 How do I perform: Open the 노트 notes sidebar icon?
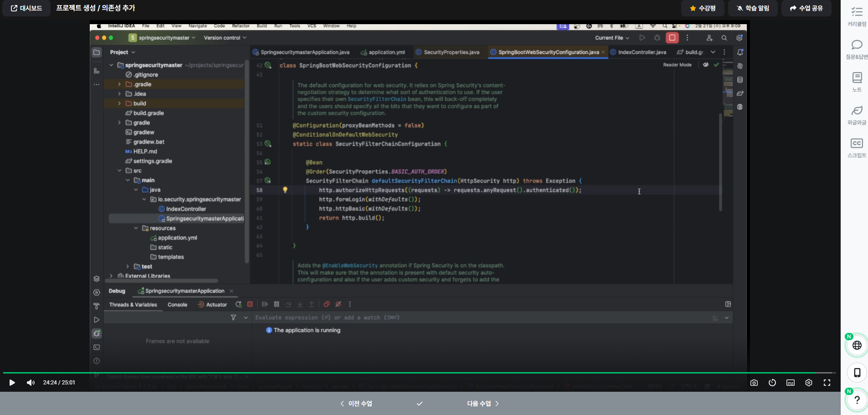pyautogui.click(x=857, y=82)
